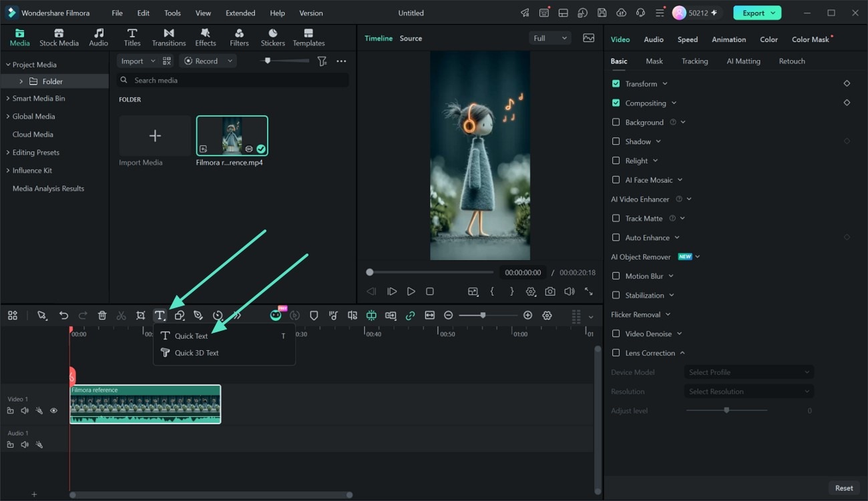This screenshot has height=501, width=868.
Task: Uncheck the Transform checkbox
Action: pos(616,84)
